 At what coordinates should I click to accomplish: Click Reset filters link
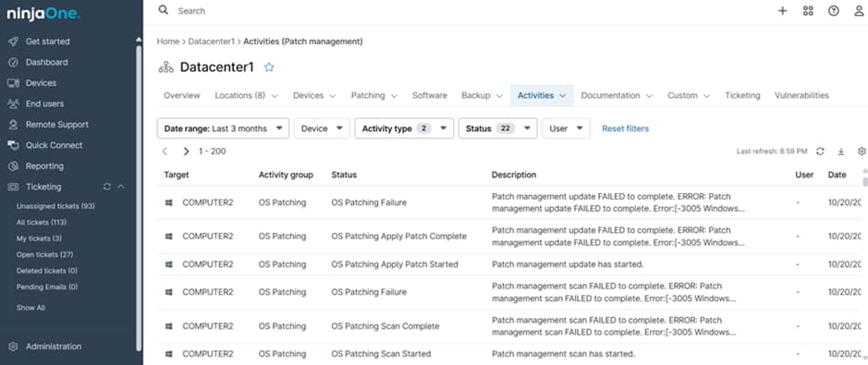(x=626, y=128)
